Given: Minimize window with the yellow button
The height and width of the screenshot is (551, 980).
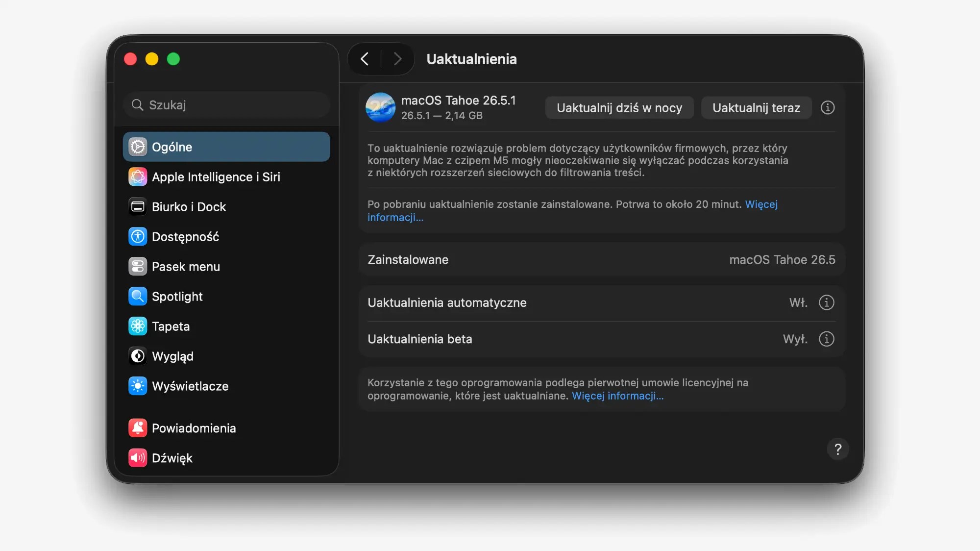Looking at the screenshot, I should pyautogui.click(x=152, y=59).
